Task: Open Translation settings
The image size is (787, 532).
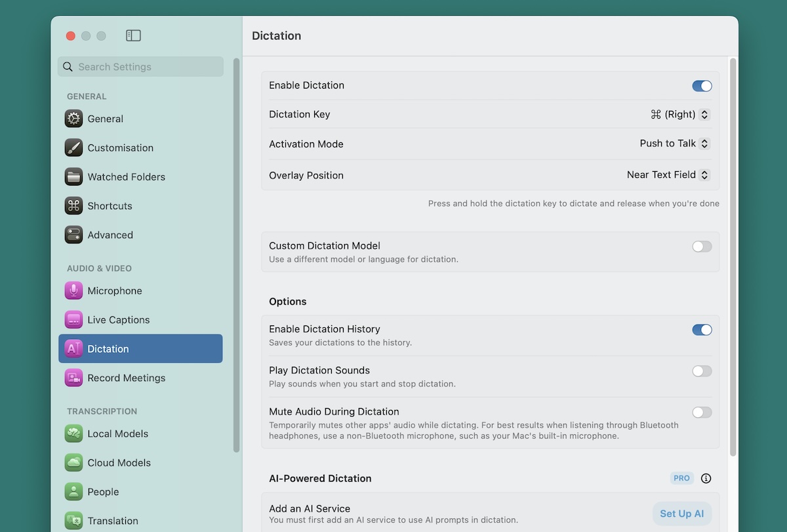Action: point(140,521)
